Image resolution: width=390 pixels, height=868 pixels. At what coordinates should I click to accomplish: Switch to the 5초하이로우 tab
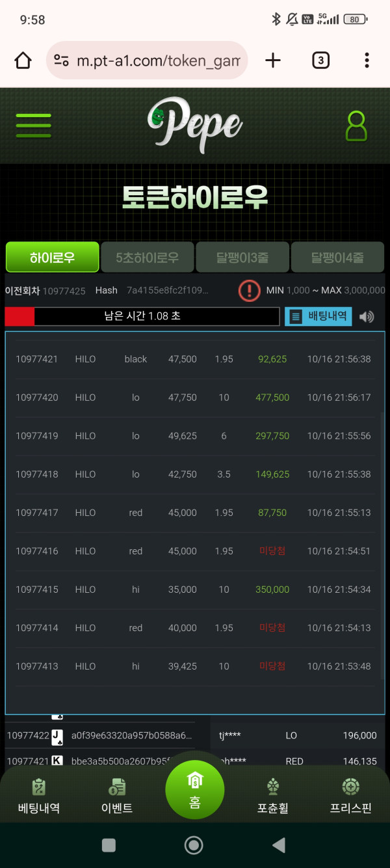coord(147,258)
